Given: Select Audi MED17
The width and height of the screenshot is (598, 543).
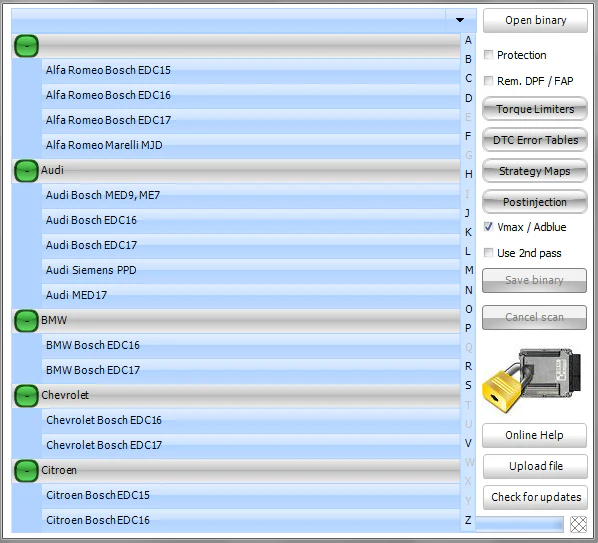Looking at the screenshot, I should 251,296.
